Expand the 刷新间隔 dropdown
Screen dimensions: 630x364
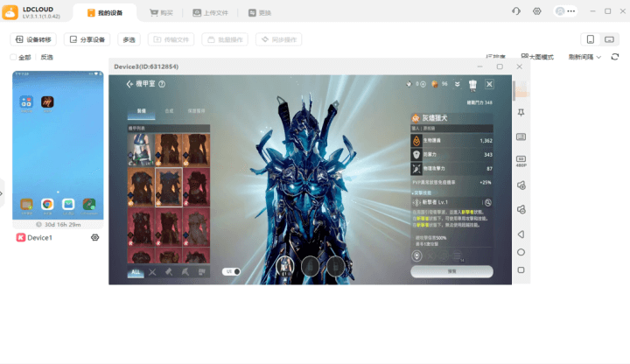(x=584, y=57)
